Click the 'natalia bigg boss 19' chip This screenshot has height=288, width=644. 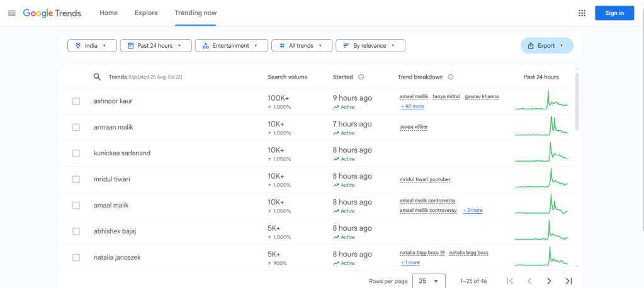422,253
